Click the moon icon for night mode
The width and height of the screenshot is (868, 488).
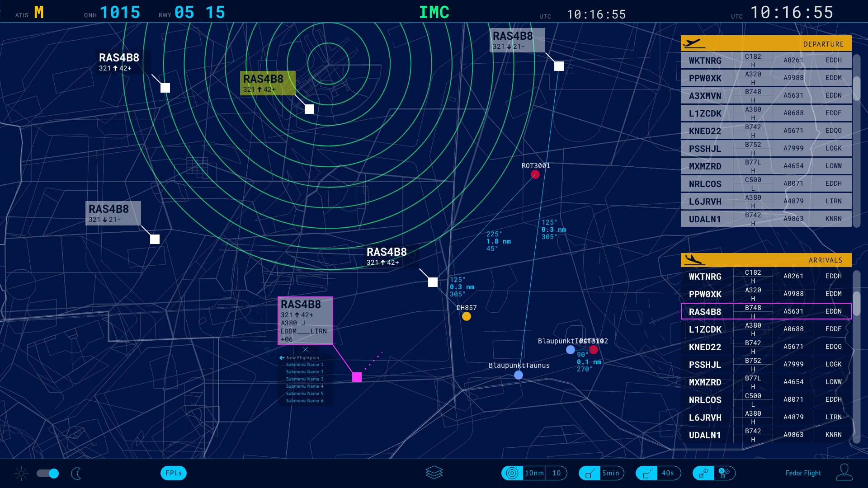click(76, 473)
